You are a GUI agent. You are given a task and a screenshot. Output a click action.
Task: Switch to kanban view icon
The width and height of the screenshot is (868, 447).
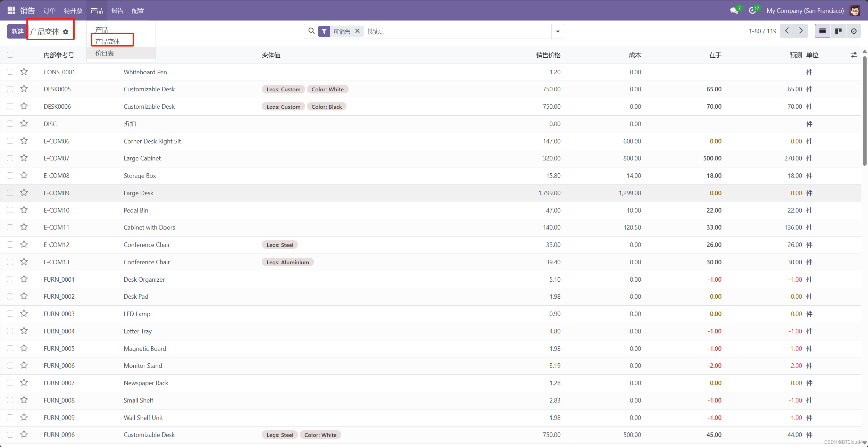[838, 31]
